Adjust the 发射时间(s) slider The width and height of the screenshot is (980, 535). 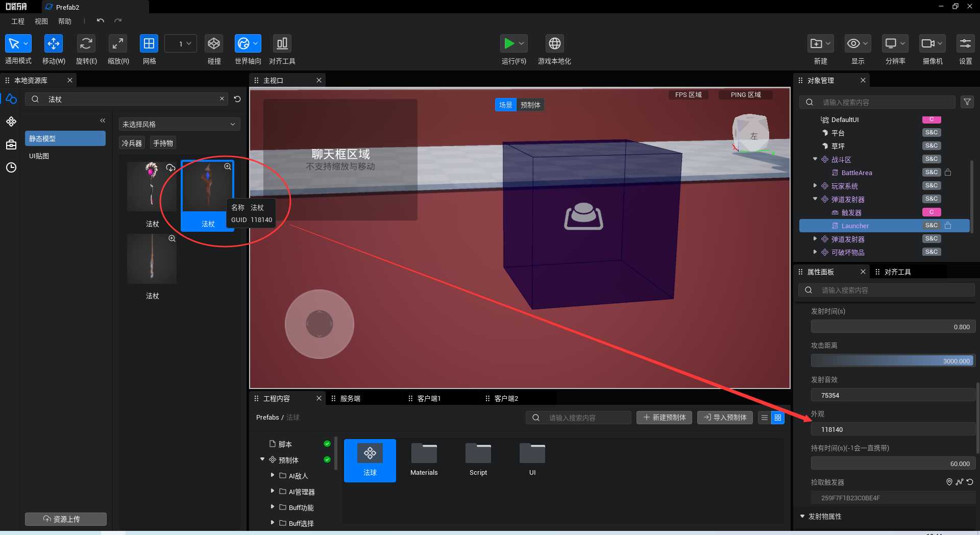pyautogui.click(x=892, y=327)
